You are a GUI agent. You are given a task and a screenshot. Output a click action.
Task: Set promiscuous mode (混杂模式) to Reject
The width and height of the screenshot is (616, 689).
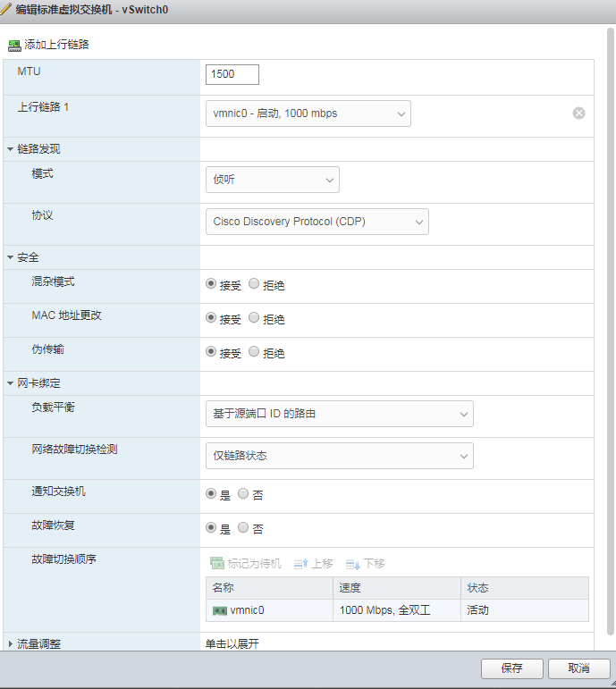pyautogui.click(x=254, y=284)
